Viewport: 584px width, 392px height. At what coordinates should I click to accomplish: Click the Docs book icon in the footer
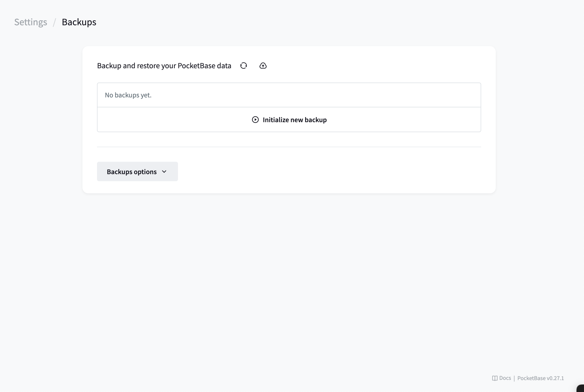(495, 378)
